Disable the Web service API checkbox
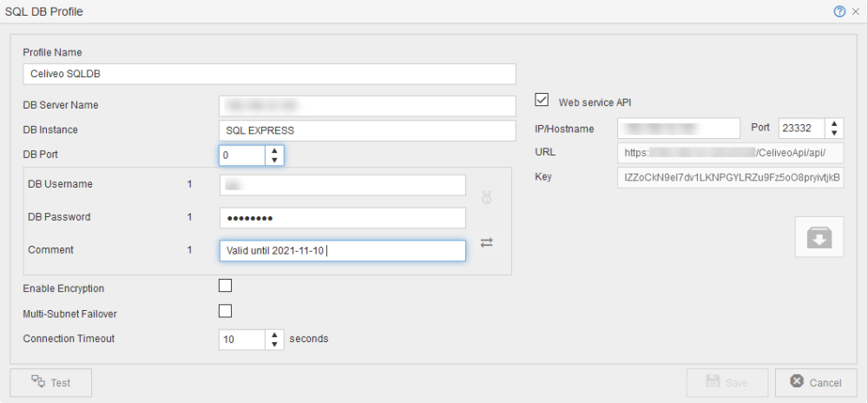Screen dimensions: 868x403 pos(542,100)
